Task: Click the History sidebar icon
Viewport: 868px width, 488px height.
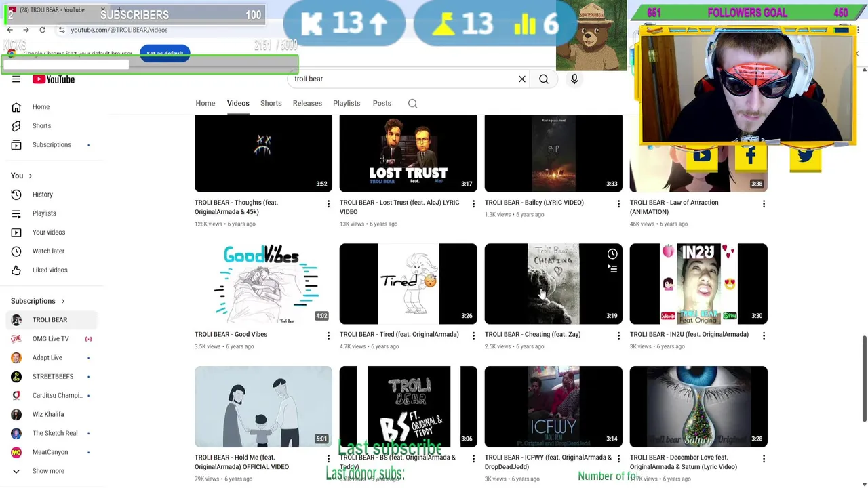Action: 16,195
